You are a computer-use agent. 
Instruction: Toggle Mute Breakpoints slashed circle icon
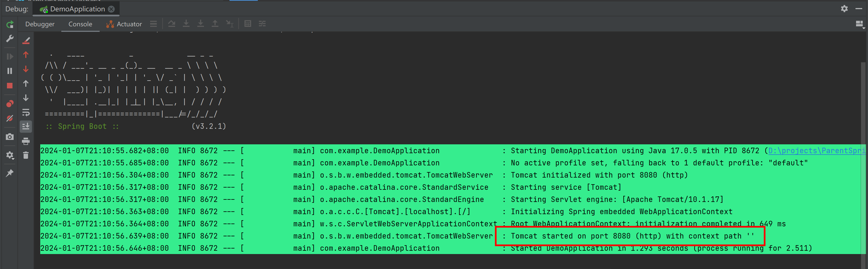point(10,118)
